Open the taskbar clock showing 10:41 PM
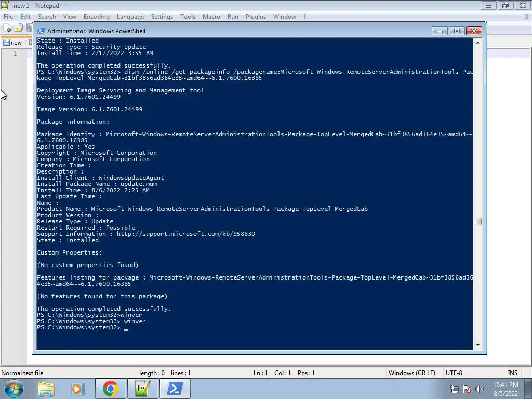The height and width of the screenshot is (399, 532). click(506, 389)
